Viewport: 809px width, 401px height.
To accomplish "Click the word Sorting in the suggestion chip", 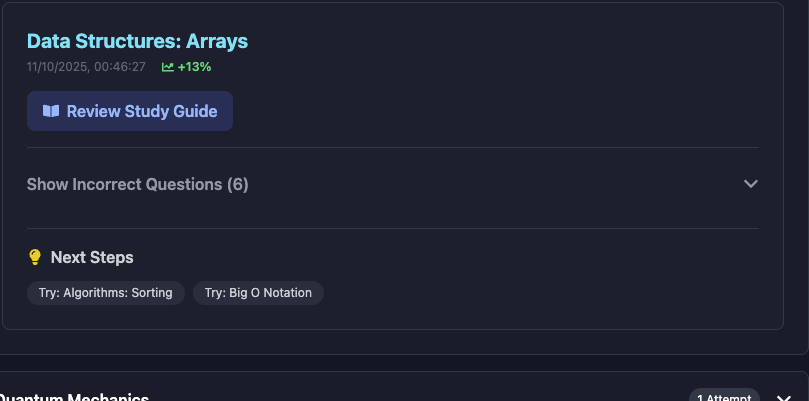I will 152,293.
